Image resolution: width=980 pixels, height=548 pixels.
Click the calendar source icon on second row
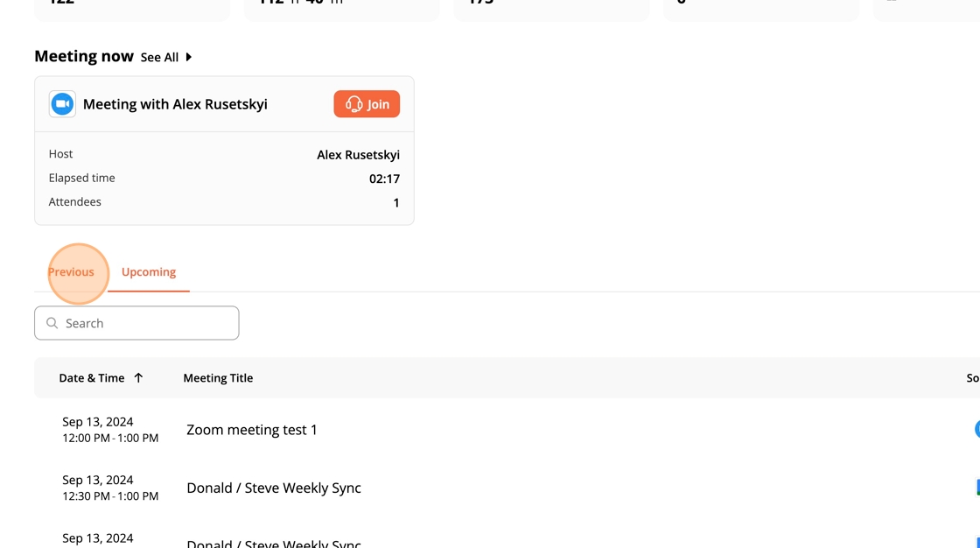976,488
